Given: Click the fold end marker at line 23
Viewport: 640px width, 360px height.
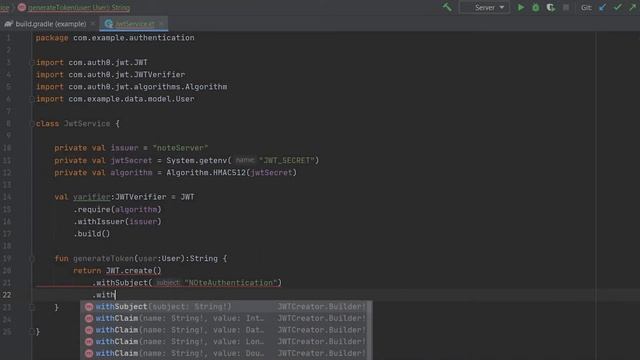Looking at the screenshot, I should point(32,307).
